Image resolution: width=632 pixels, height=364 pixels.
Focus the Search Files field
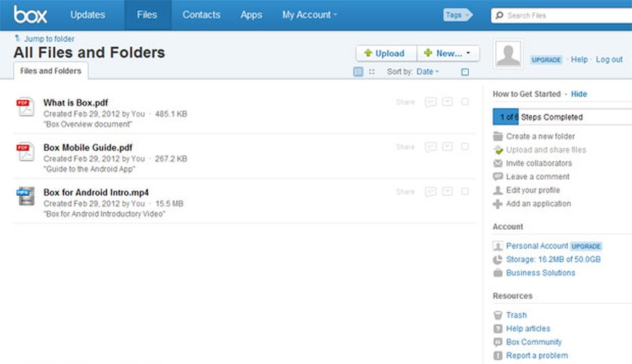(x=561, y=15)
